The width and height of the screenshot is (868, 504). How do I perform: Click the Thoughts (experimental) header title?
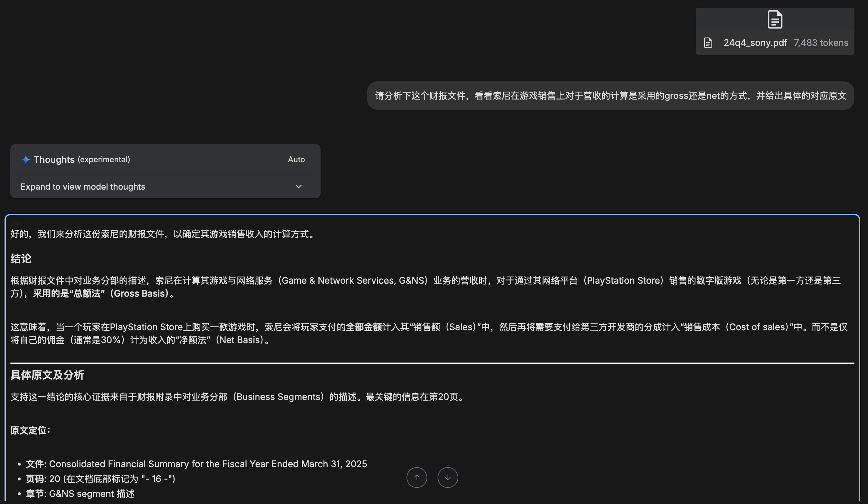[82, 159]
